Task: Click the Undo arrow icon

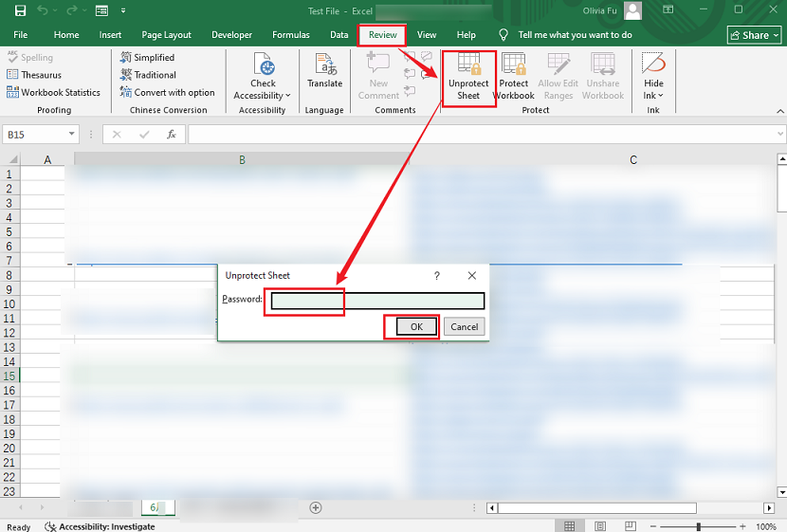Action: pyautogui.click(x=42, y=10)
